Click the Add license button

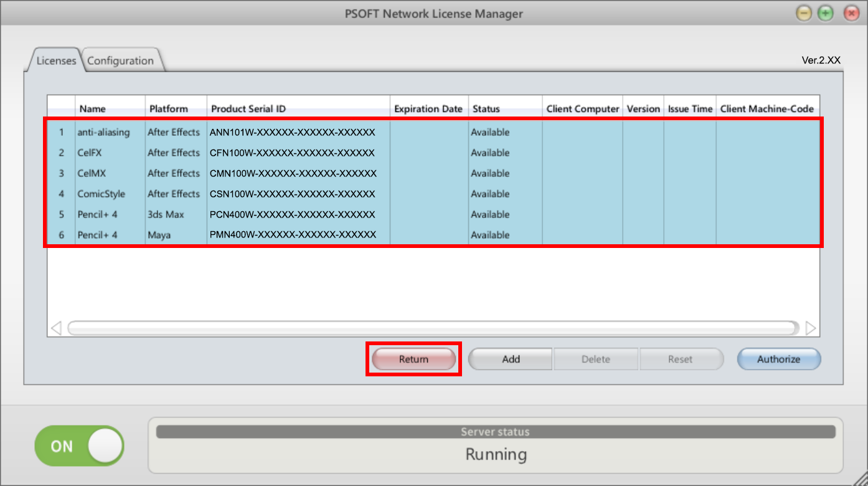pos(511,359)
